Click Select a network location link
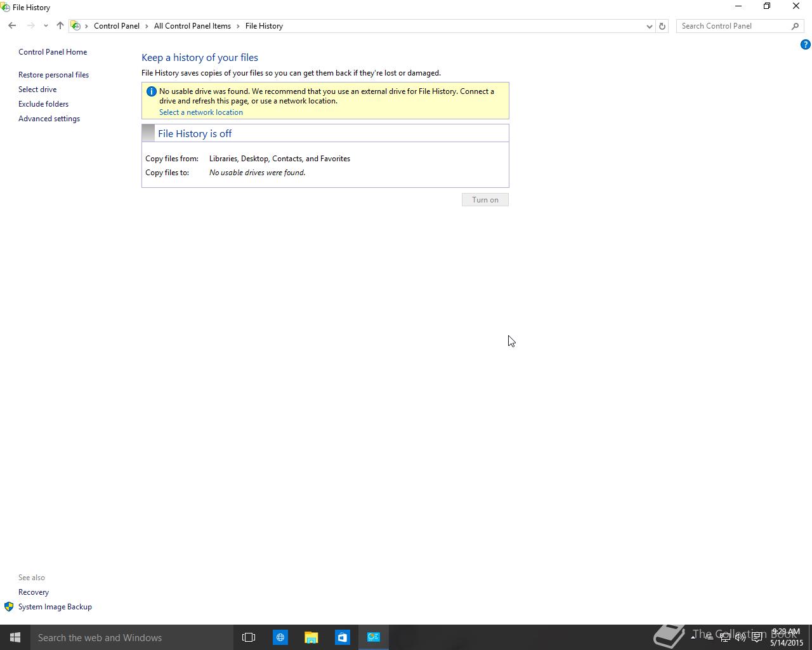Image resolution: width=812 pixels, height=650 pixels. click(x=200, y=112)
